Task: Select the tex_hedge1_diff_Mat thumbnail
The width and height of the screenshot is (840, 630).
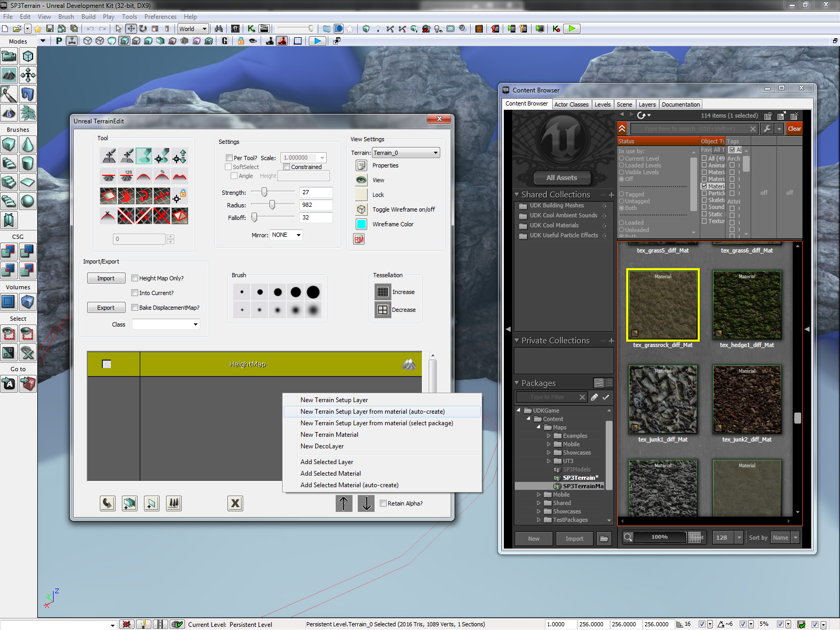Action: [x=746, y=306]
